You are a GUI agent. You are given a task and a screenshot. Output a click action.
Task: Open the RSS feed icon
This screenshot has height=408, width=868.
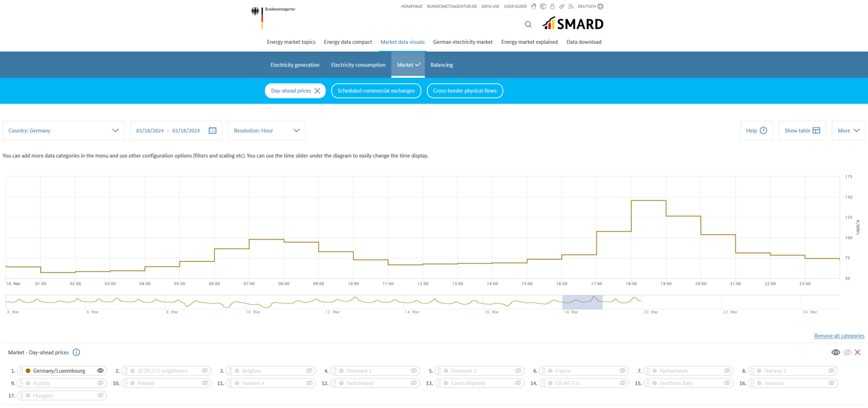pos(571,6)
